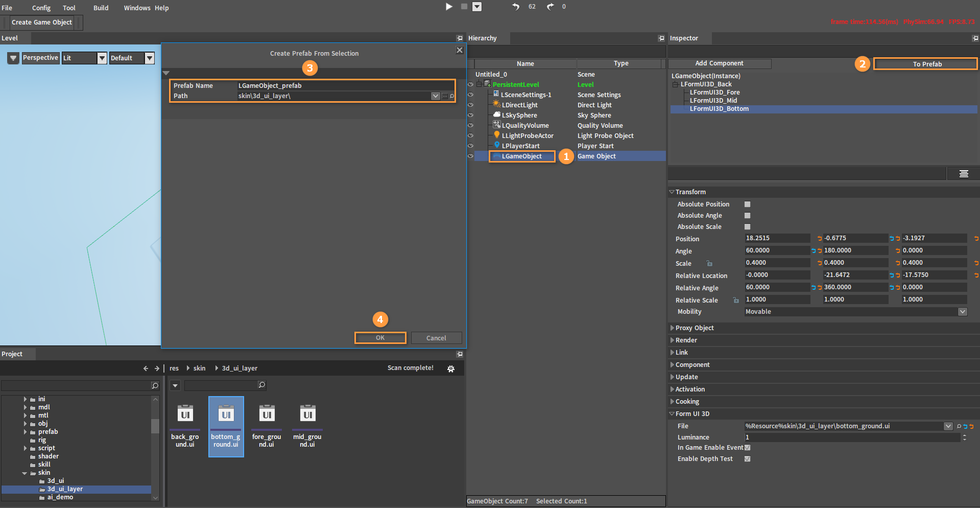Expand the Render section
This screenshot has width=980, height=508.
point(672,340)
